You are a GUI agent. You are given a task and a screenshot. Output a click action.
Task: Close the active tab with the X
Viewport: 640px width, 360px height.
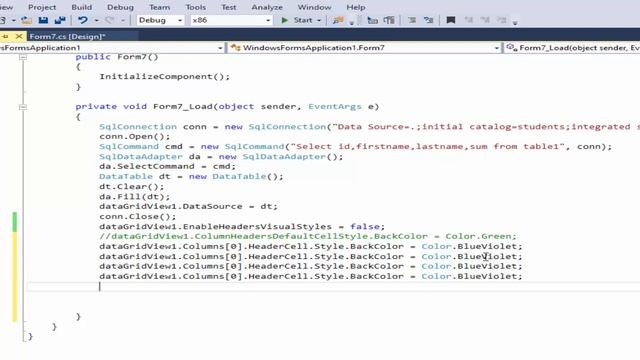coord(19,36)
